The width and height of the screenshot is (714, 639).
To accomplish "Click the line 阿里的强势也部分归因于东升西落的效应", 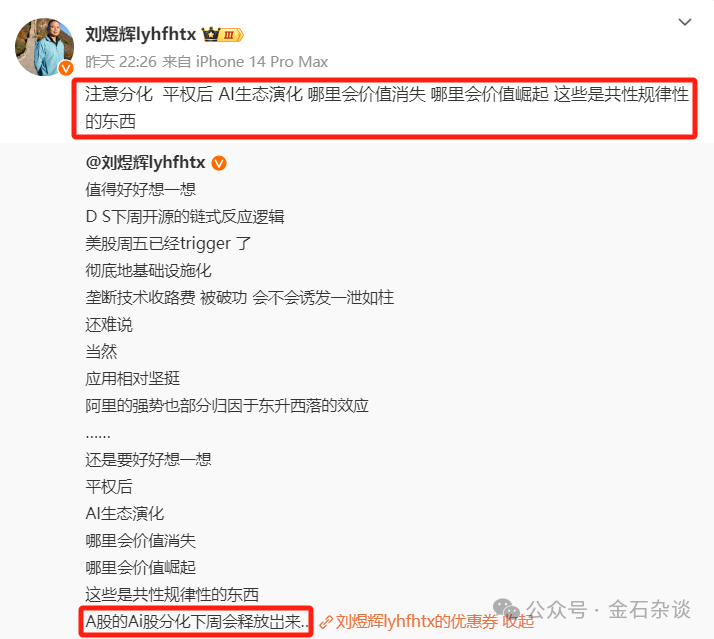I will click(227, 405).
